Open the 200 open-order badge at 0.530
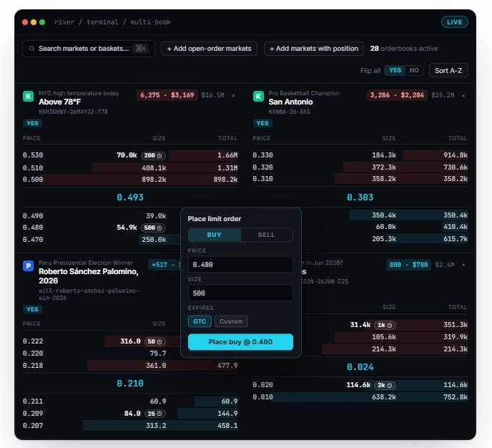Screen dimensions: 492x448 pyautogui.click(x=153, y=155)
